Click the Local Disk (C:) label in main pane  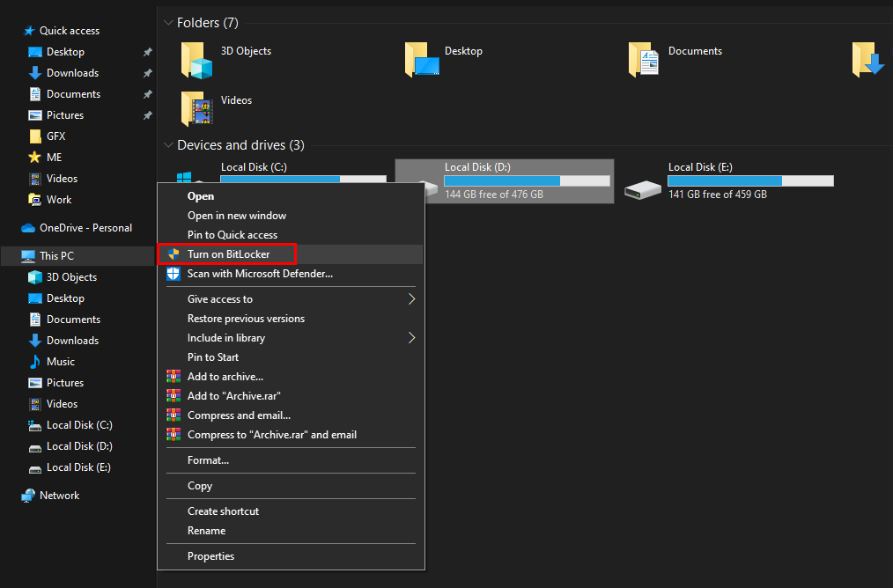[254, 167]
